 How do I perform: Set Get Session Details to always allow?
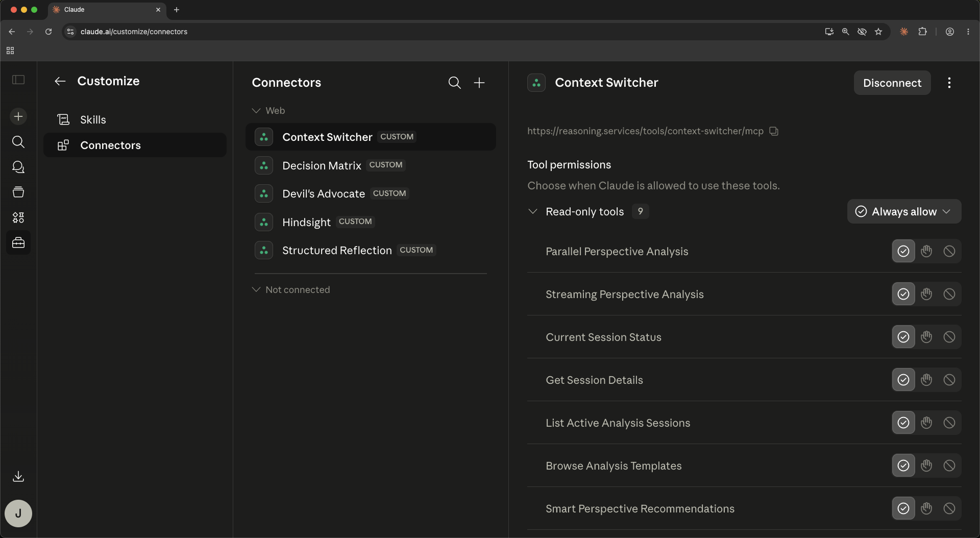pos(903,380)
